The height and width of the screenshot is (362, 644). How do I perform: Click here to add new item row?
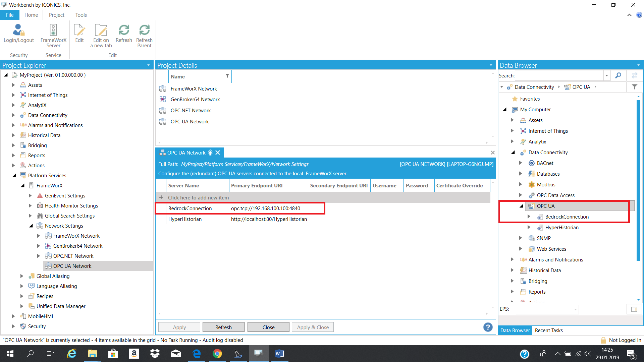(323, 197)
